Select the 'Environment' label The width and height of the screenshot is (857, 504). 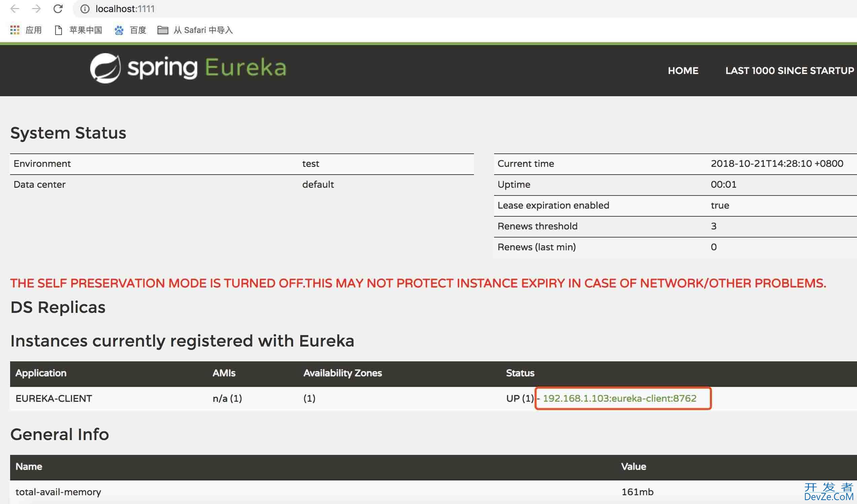pyautogui.click(x=42, y=164)
